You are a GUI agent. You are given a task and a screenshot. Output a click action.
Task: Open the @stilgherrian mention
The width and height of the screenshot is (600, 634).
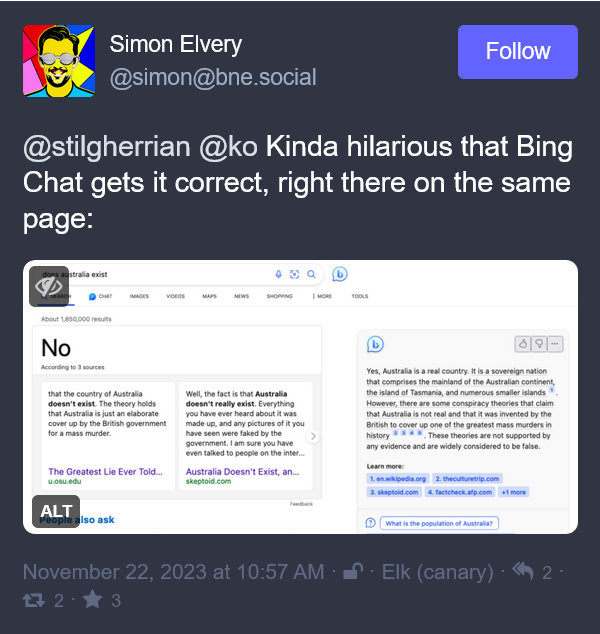(107, 146)
